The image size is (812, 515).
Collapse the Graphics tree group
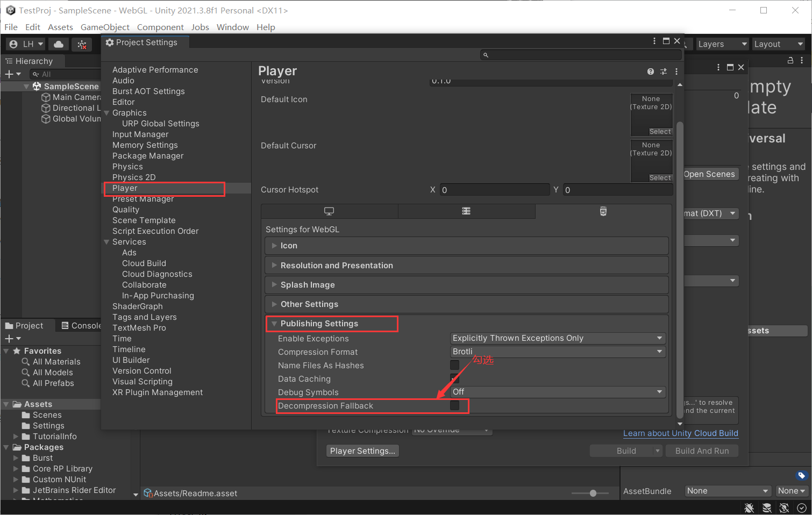tap(106, 113)
